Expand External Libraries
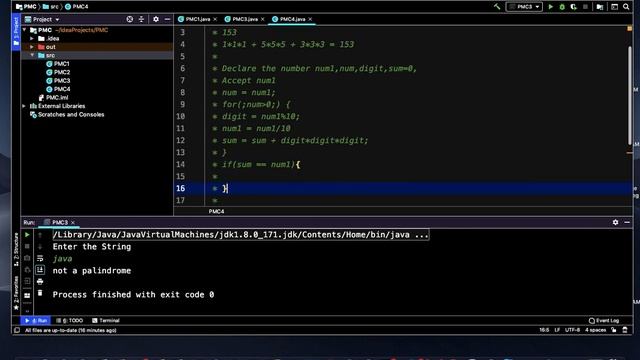Image resolution: width=640 pixels, height=360 pixels. click(x=24, y=106)
